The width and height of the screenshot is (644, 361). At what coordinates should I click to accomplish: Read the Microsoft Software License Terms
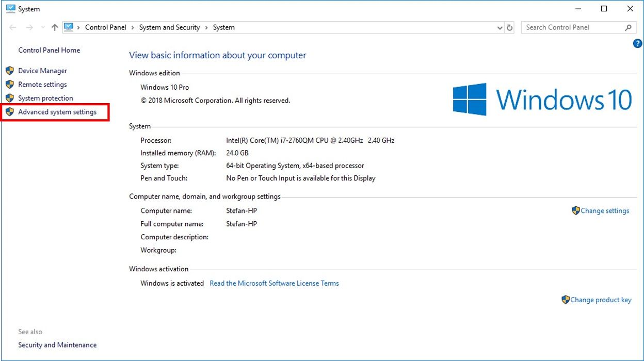tap(274, 283)
